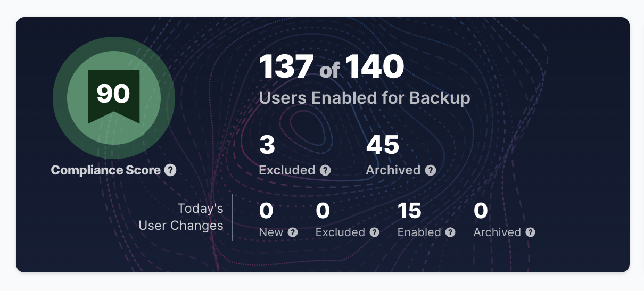Click the 140 total users number
The width and height of the screenshot is (644, 291).
pos(375,68)
